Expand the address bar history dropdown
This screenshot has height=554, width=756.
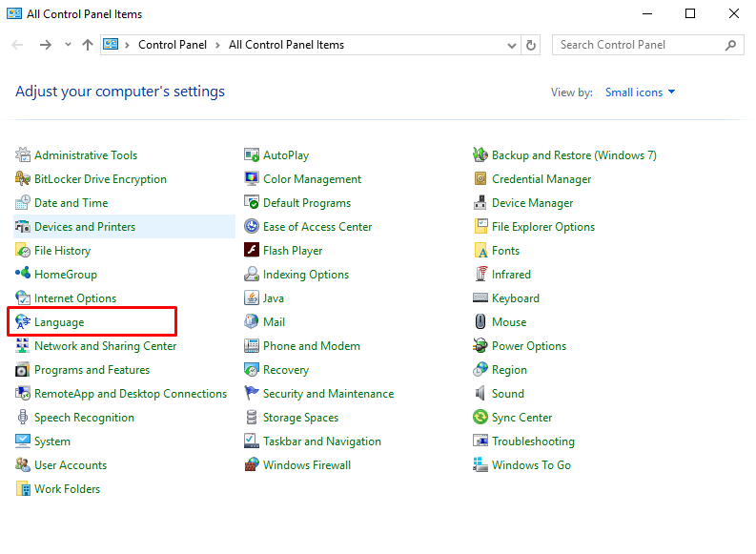[512, 46]
